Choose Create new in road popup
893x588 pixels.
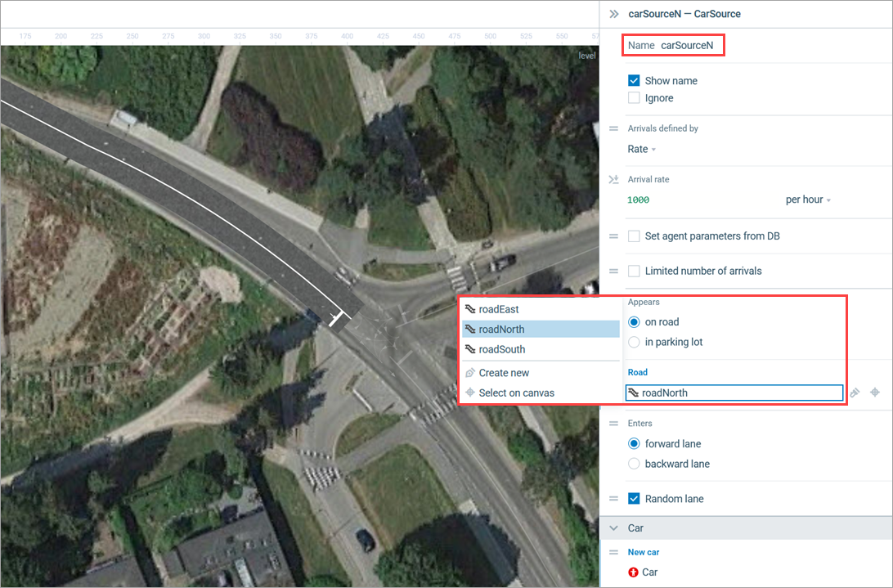[x=504, y=373]
